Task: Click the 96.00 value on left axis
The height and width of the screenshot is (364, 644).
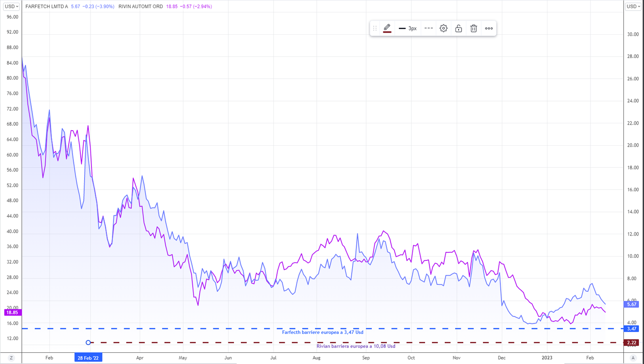Action: coord(12,17)
